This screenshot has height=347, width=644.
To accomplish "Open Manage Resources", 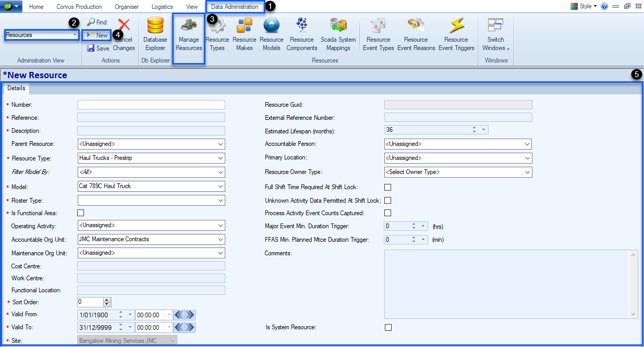I will point(189,34).
